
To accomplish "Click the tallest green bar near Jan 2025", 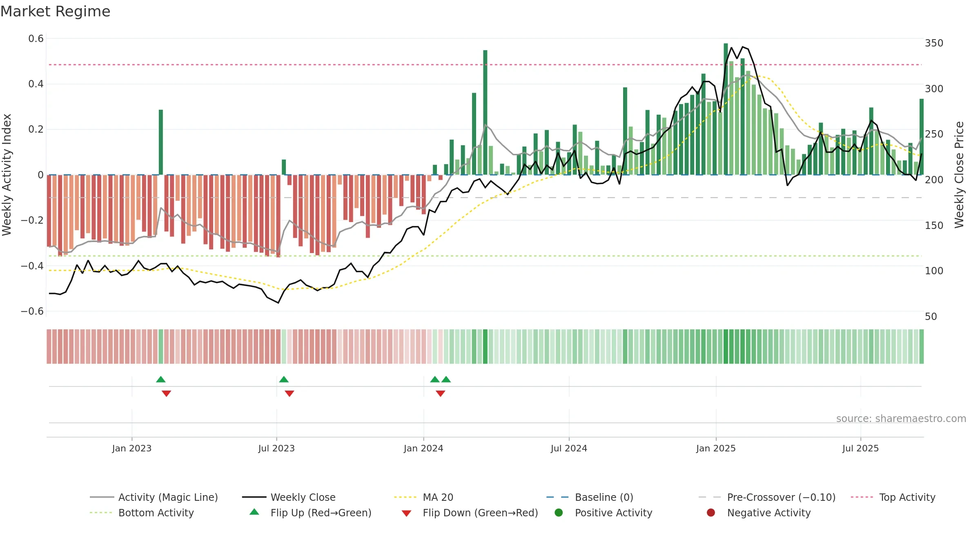I will click(726, 109).
